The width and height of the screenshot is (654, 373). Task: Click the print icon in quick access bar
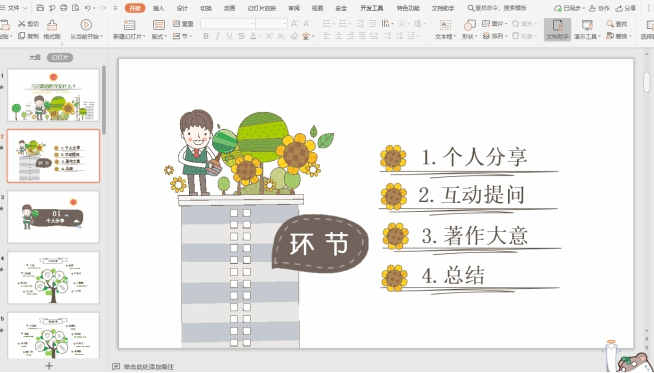63,8
